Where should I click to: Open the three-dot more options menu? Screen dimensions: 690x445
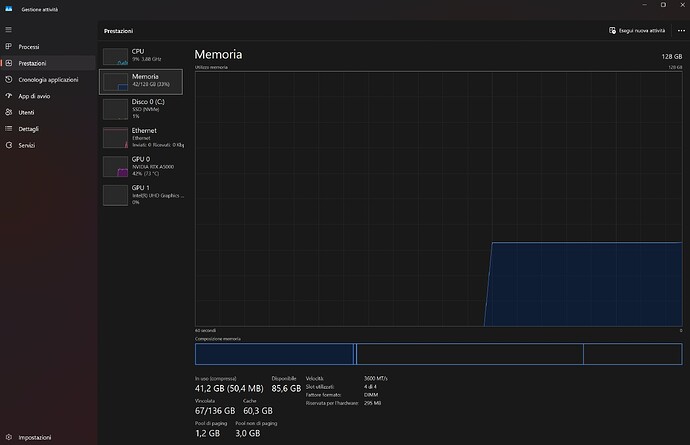coord(681,31)
